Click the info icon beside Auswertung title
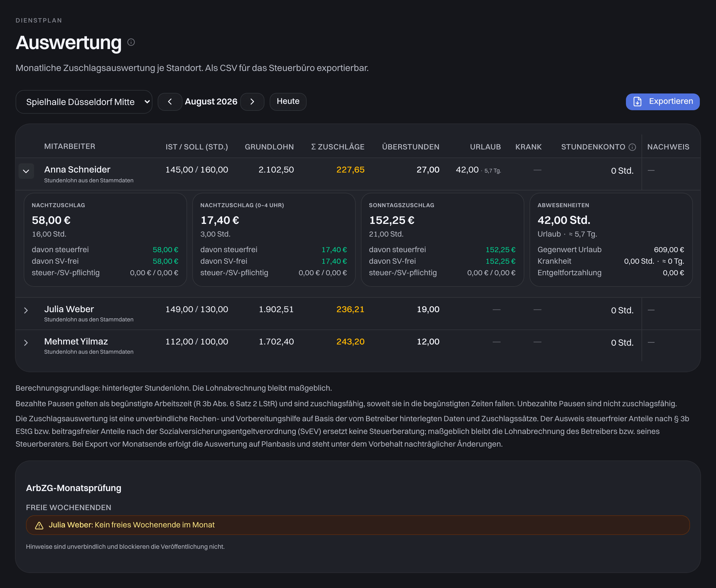 click(131, 42)
